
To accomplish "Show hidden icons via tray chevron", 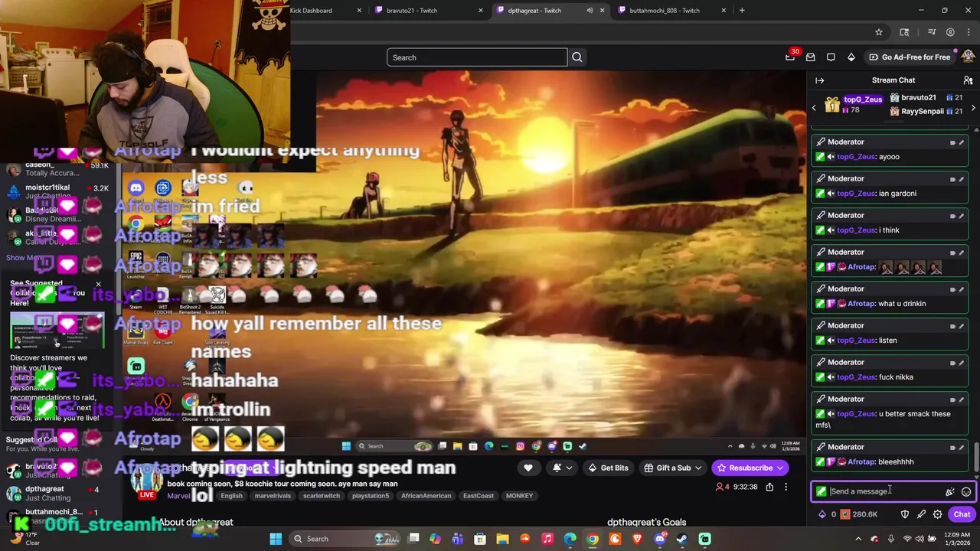I will click(x=859, y=539).
